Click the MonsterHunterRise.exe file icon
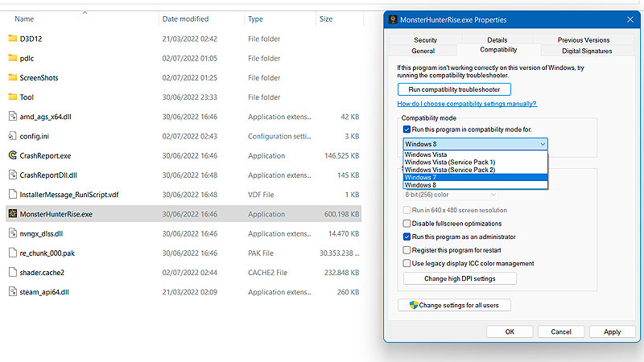 point(12,214)
